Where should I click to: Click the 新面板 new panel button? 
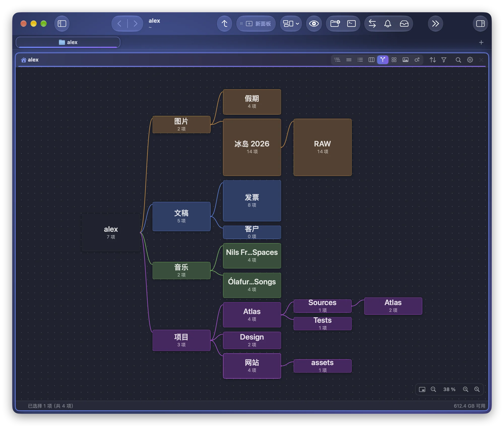coord(256,24)
